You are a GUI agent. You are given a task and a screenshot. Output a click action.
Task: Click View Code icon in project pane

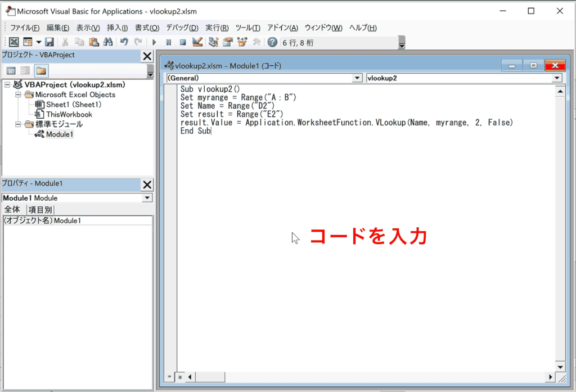pos(11,70)
